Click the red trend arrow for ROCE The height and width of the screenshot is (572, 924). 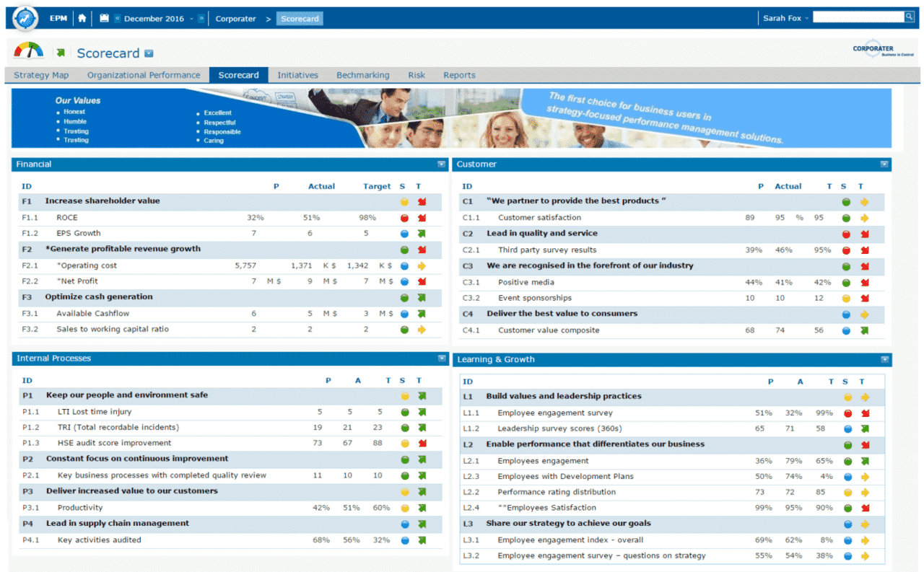(422, 218)
